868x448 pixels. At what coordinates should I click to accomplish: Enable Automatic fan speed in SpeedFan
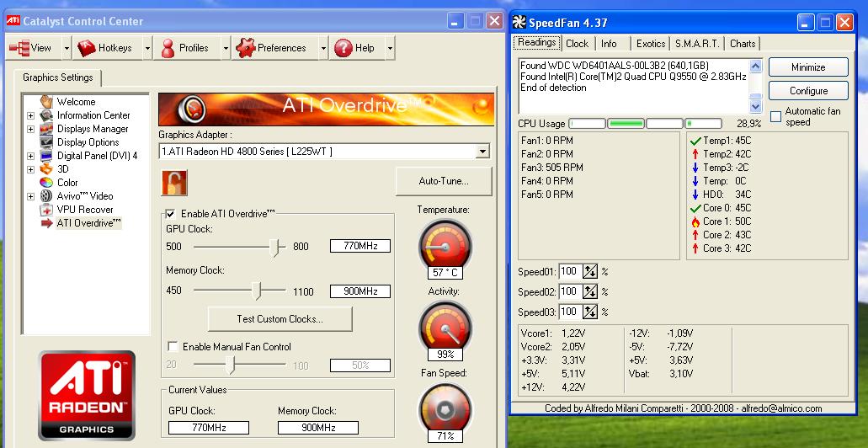pyautogui.click(x=776, y=116)
